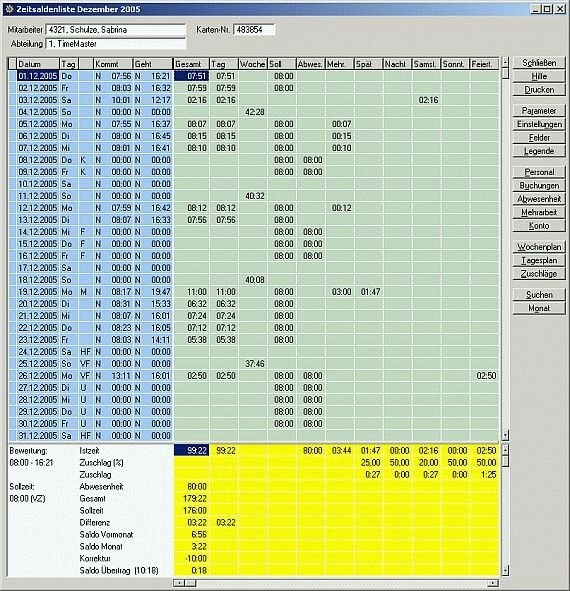The width and height of the screenshot is (570, 591).
Task: Choose the Monat button
Action: [x=539, y=308]
